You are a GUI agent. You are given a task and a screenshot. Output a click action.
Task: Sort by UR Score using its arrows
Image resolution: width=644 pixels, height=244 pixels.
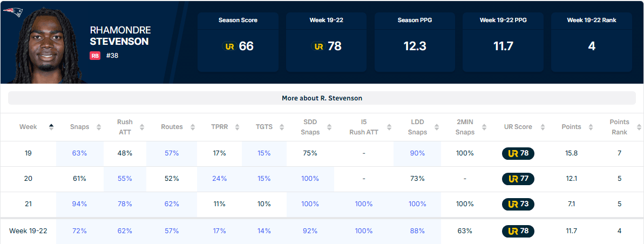(541, 127)
